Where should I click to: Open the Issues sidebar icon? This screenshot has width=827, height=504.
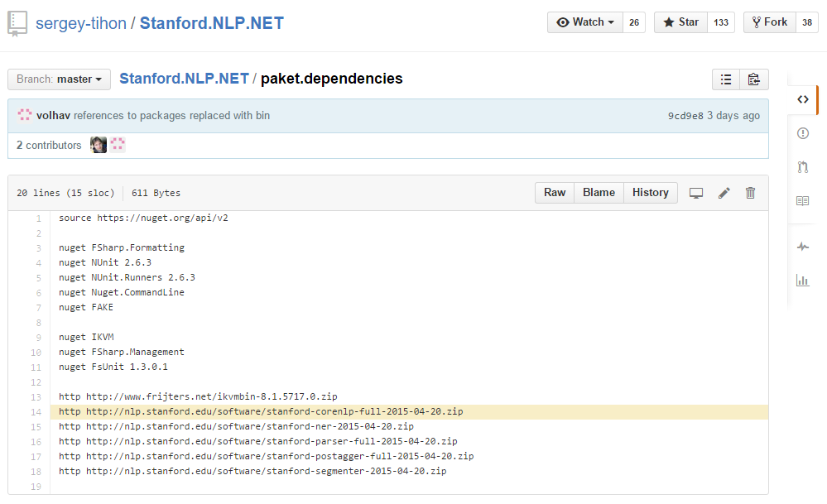803,133
